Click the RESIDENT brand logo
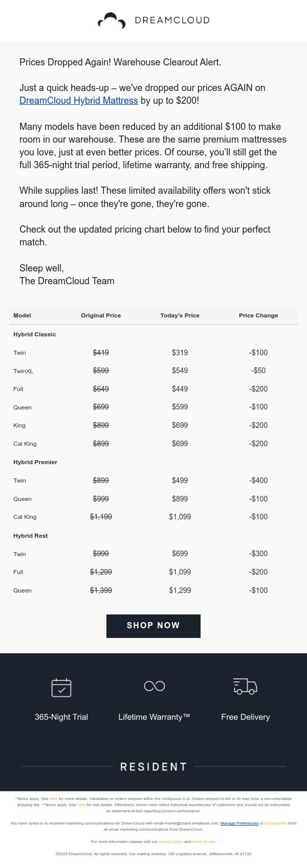 (153, 767)
